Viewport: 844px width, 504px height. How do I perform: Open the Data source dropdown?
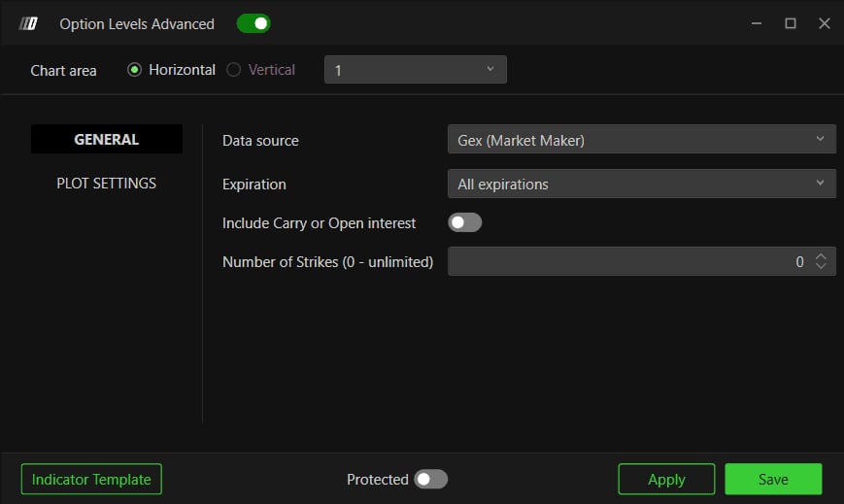point(642,140)
